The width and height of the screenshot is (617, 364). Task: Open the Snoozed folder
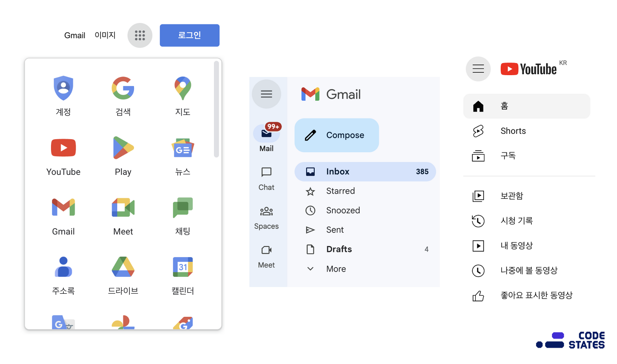(x=365, y=210)
